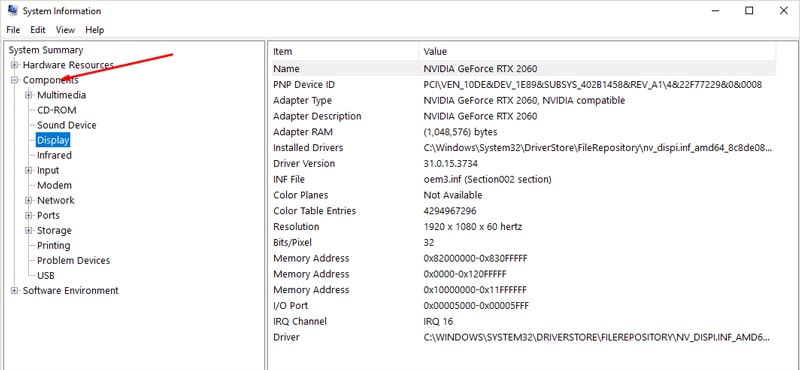This screenshot has height=370, width=800.
Task: Click the Value column header
Action: pos(597,51)
